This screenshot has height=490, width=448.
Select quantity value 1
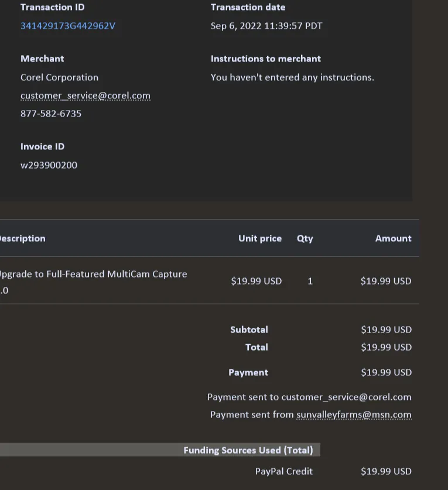tap(310, 281)
